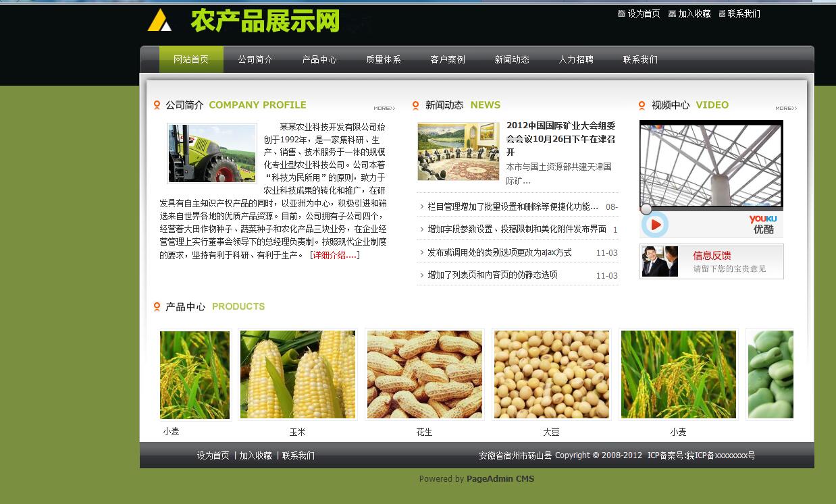Open MORE link in company profile section
The image size is (836, 504).
coord(384,108)
